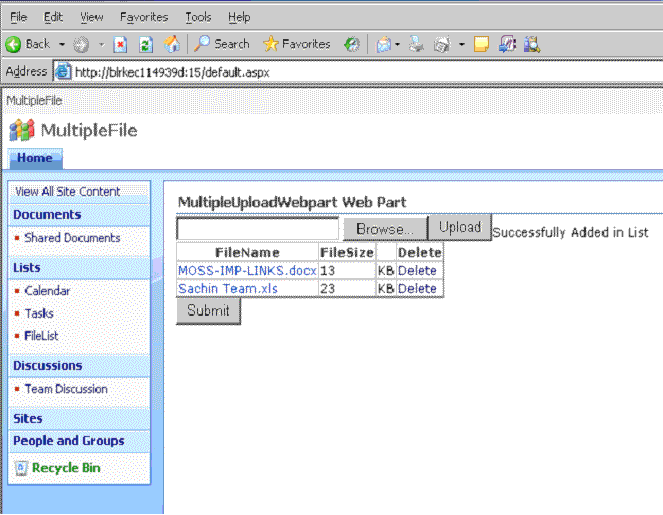The image size is (663, 515).
Task: Click the MultipleFile site logo icon
Action: pos(22,130)
